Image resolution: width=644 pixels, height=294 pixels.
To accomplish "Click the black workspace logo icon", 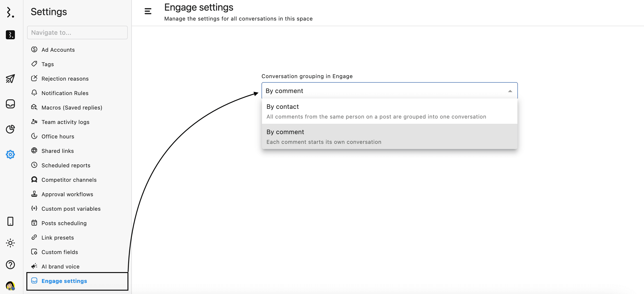I will [x=10, y=35].
